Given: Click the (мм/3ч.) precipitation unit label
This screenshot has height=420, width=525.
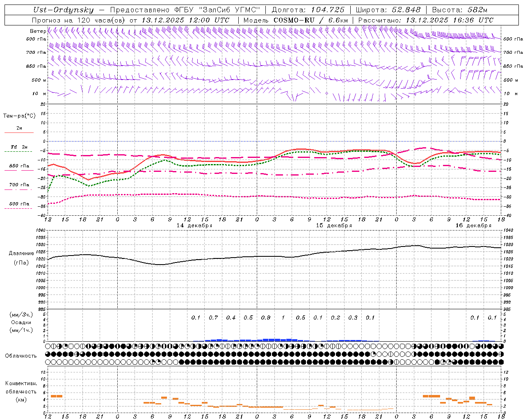Looking at the screenshot, I should point(21,315).
